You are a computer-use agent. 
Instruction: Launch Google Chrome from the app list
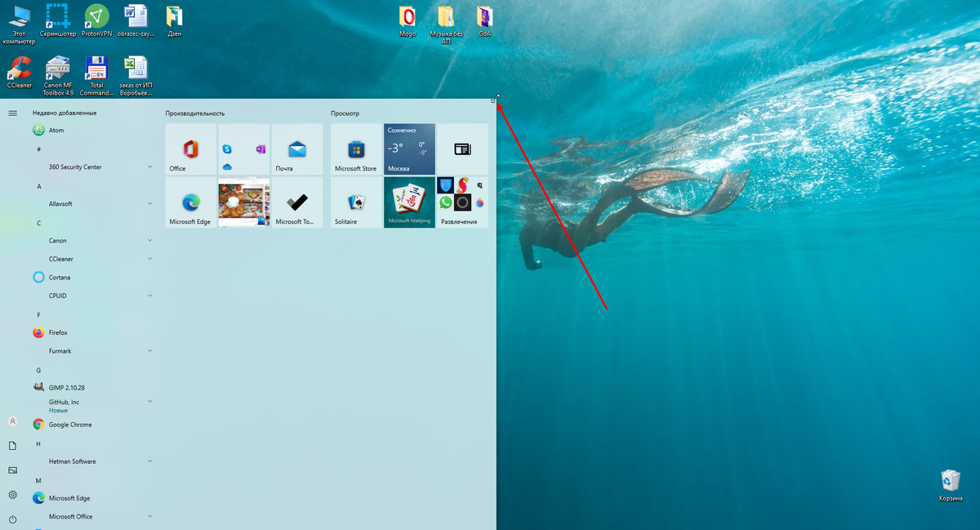tap(92, 425)
